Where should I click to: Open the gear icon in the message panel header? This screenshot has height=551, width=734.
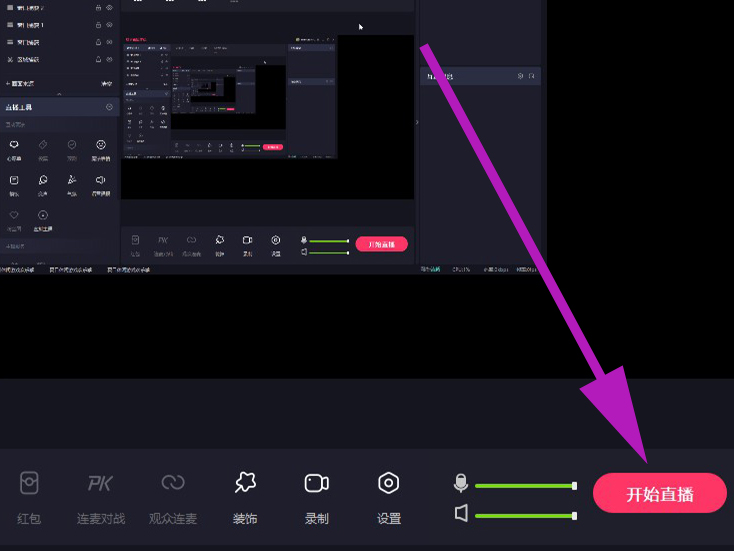520,76
